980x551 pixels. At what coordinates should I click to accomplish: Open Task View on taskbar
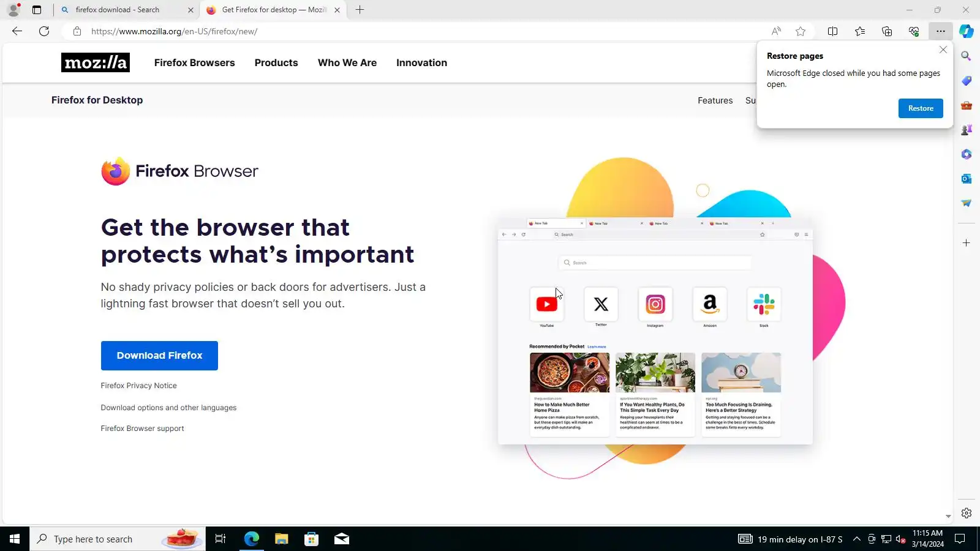pyautogui.click(x=221, y=539)
